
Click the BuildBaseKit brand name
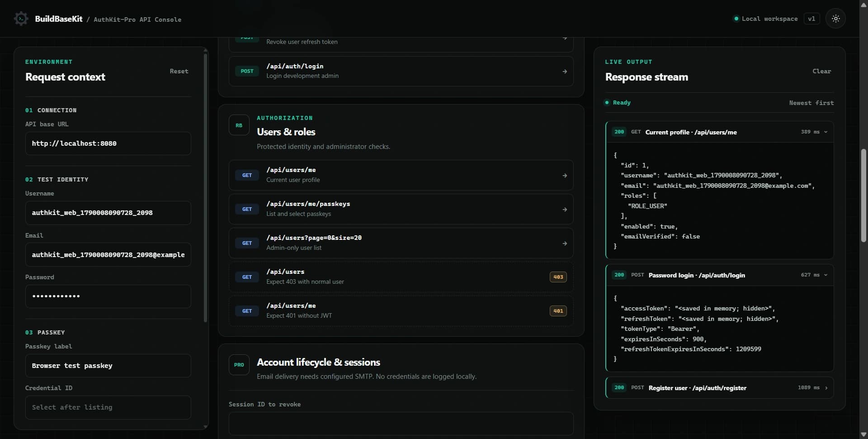click(x=59, y=19)
